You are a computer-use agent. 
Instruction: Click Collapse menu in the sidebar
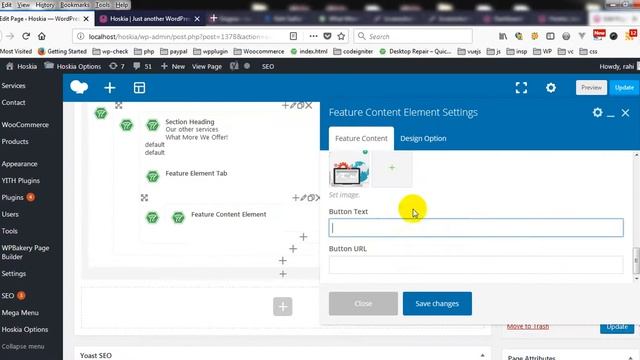22,346
